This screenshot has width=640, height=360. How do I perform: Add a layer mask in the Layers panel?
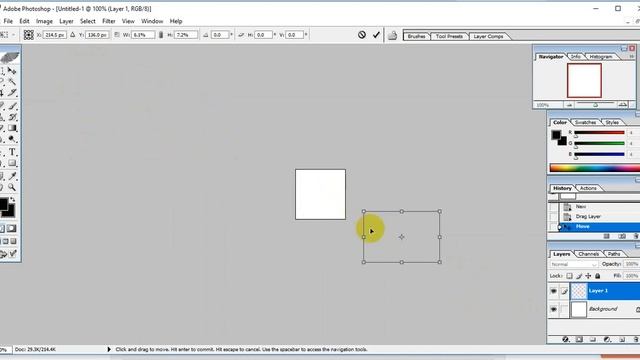[x=579, y=340]
